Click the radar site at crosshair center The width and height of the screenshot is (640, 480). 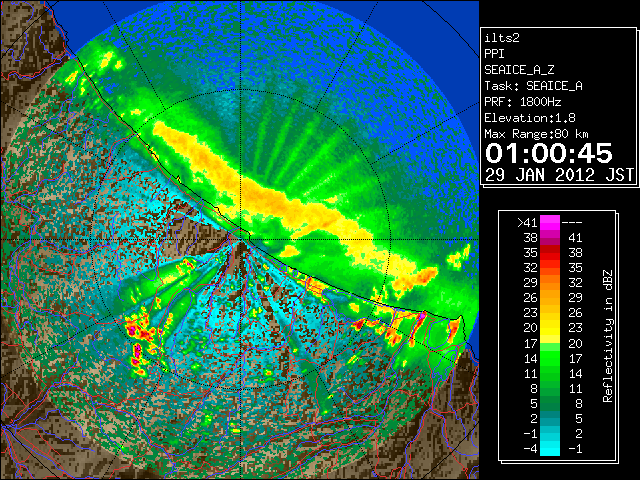240,240
